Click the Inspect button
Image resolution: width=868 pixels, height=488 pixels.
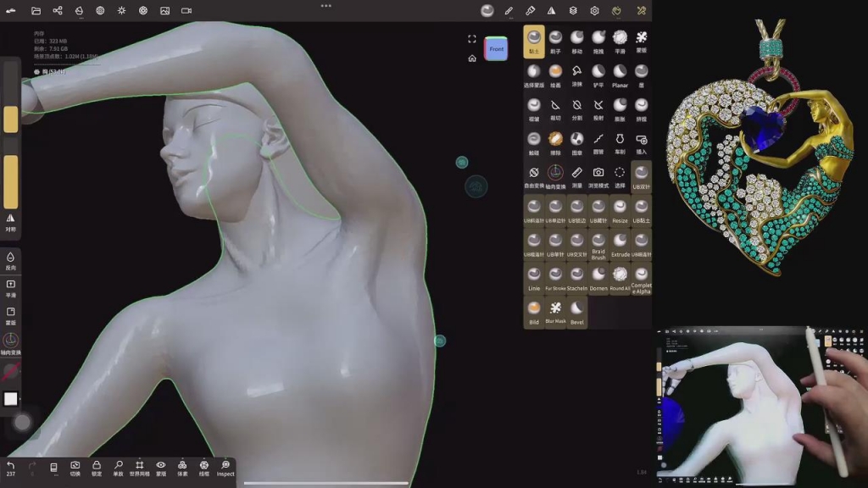coord(225,468)
